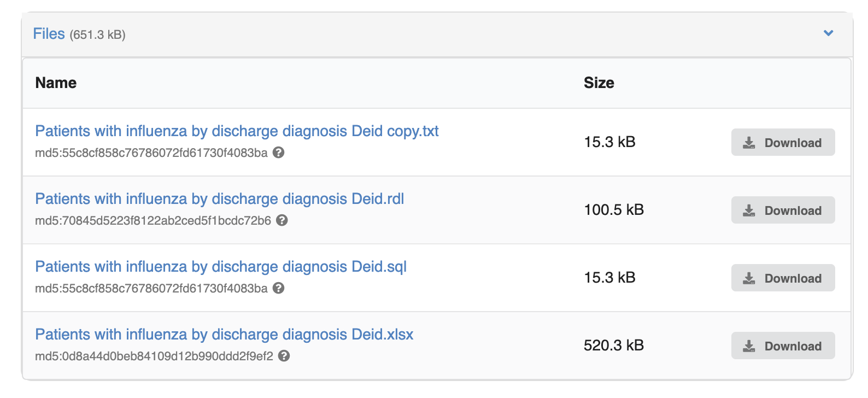Click the md5 help icon for copy.txt file

278,153
